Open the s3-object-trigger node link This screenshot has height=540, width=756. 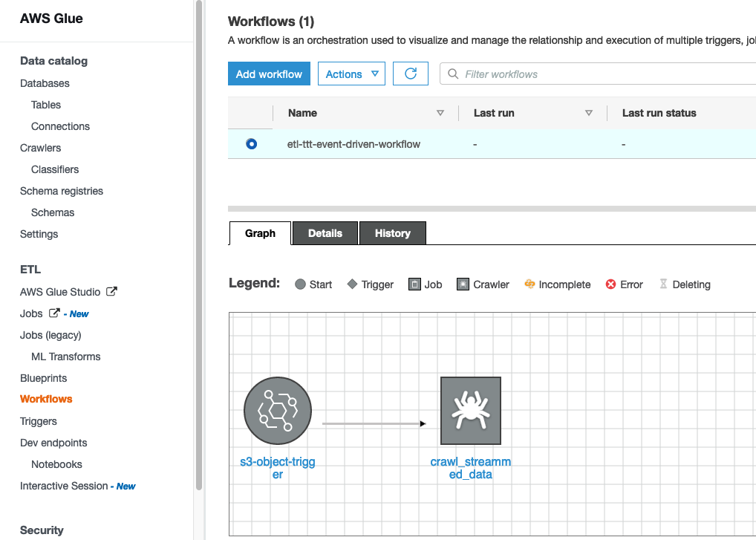point(278,468)
